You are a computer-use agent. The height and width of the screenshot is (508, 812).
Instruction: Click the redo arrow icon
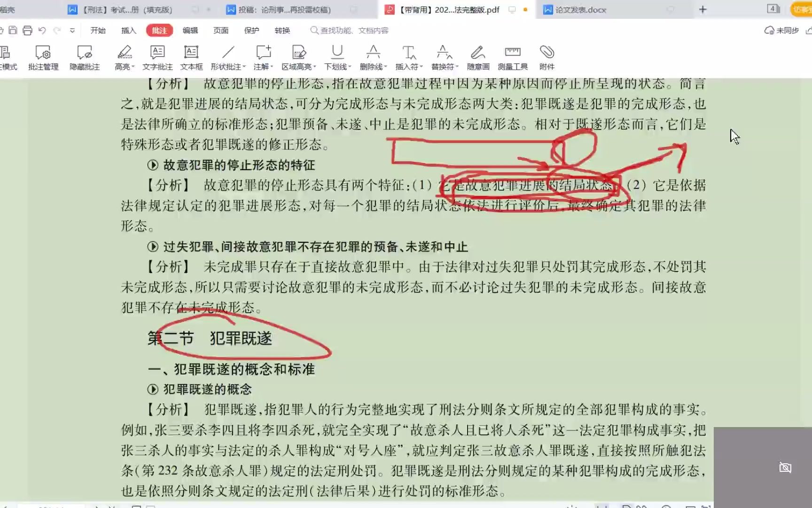[57, 30]
